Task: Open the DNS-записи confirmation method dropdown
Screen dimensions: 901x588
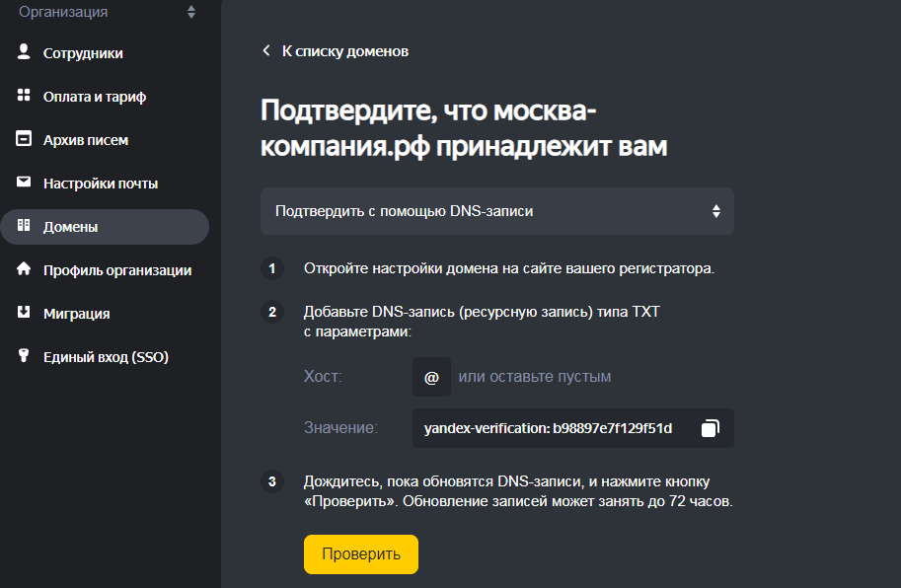Action: pos(496,211)
